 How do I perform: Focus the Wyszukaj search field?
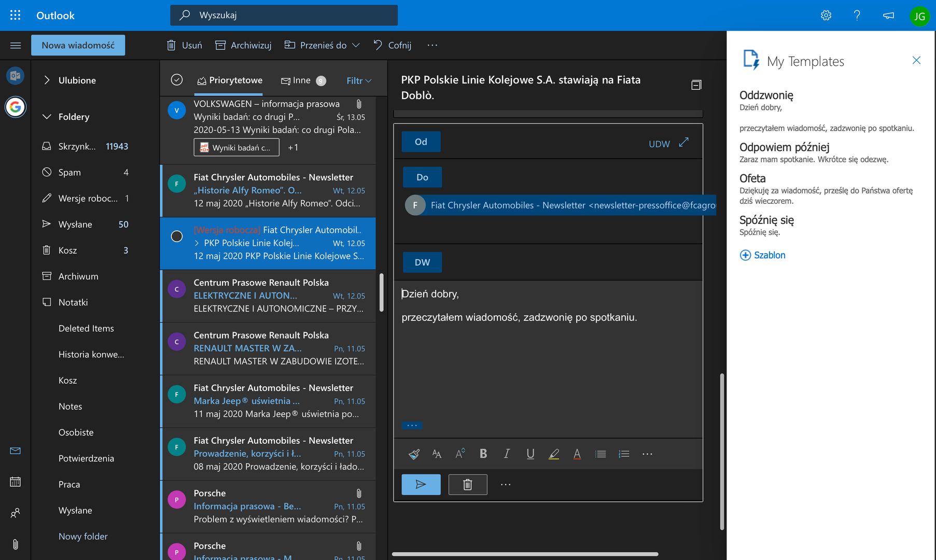(284, 15)
